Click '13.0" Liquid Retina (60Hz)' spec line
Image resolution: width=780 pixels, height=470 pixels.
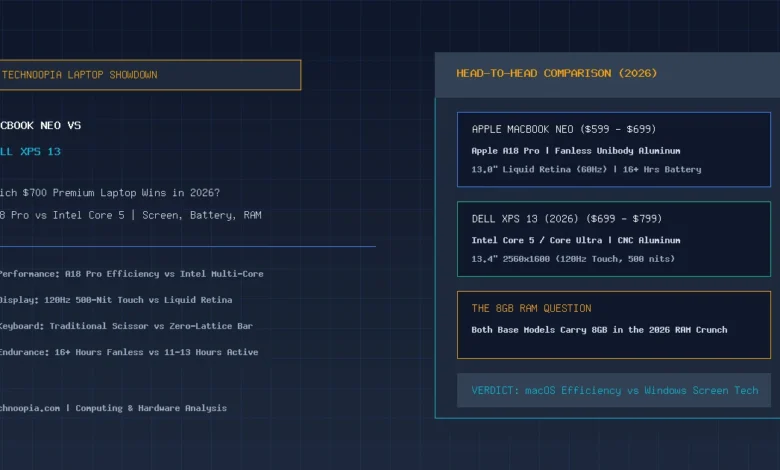[586, 169]
